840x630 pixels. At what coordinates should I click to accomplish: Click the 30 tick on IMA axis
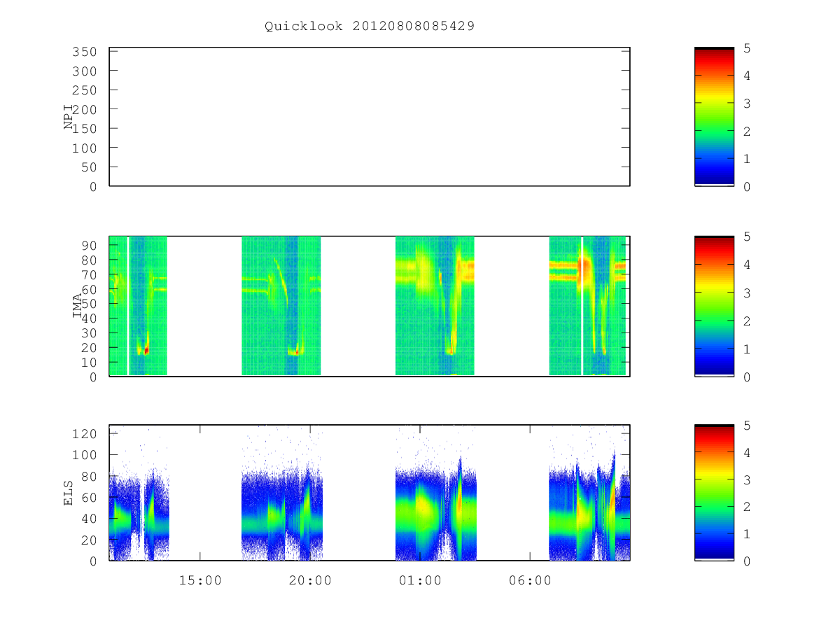click(89, 333)
